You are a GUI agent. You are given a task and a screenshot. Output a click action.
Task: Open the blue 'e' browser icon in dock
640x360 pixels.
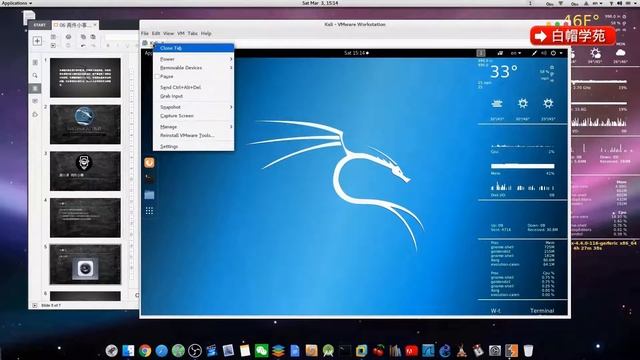tap(445, 351)
